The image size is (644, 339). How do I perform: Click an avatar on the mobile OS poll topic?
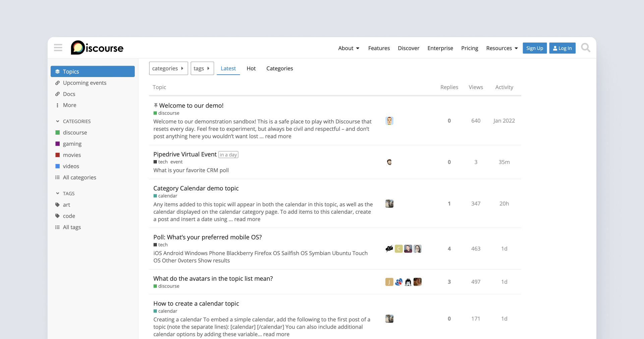tap(408, 249)
